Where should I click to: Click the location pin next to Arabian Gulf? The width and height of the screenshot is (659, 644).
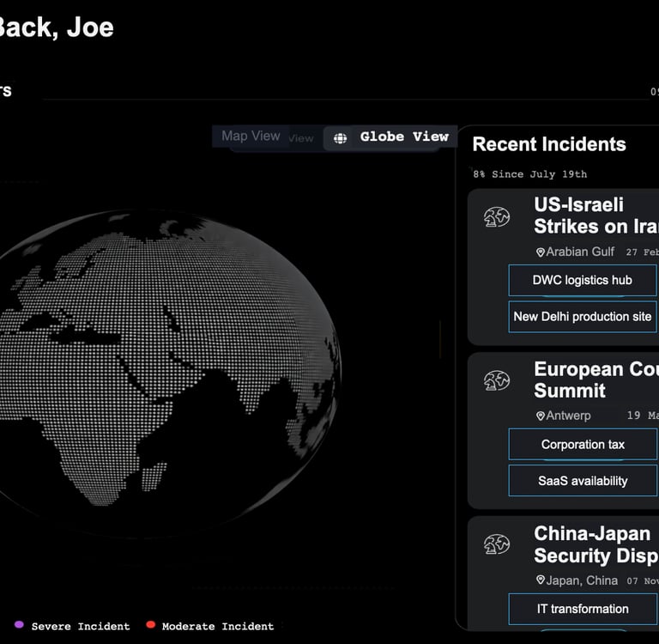point(541,252)
